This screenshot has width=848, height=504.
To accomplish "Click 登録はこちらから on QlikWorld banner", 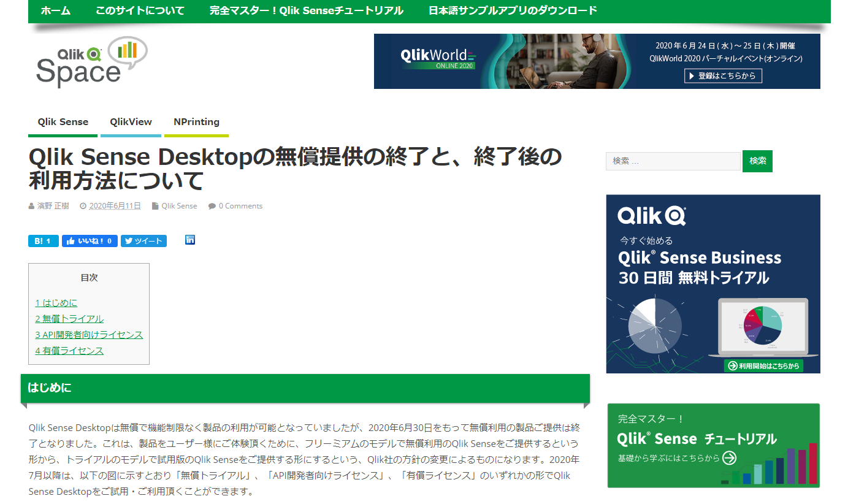I will pyautogui.click(x=724, y=76).
